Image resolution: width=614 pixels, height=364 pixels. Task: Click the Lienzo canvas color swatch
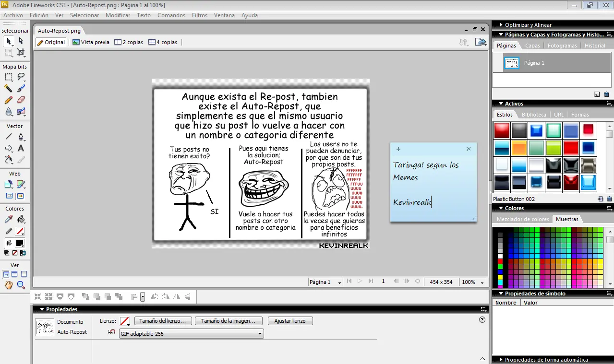coord(124,321)
